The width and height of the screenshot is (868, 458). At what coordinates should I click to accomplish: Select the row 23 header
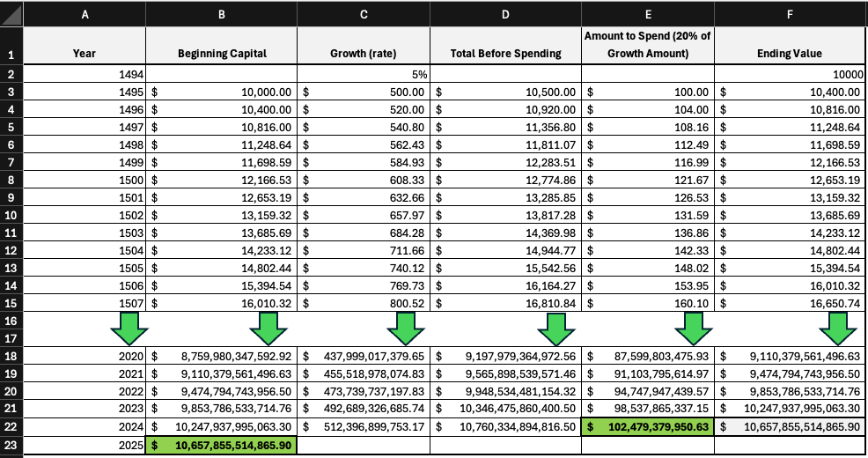11,447
